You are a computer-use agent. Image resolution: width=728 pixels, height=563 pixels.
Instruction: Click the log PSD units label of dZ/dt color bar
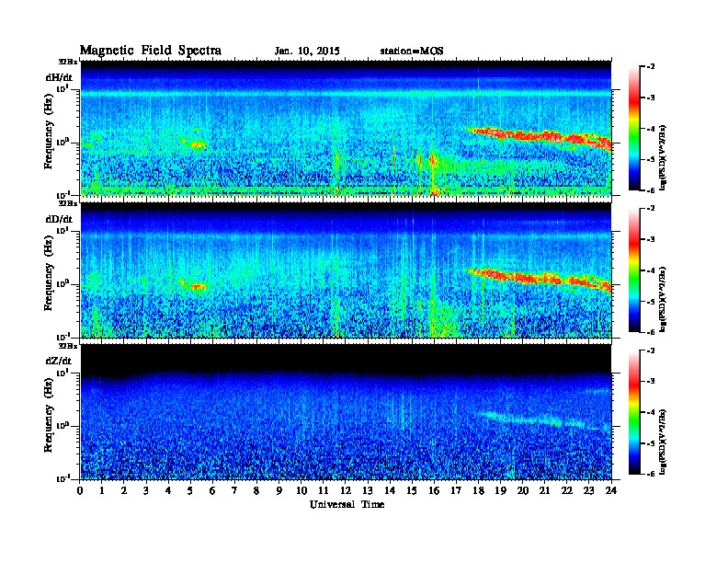pos(663,442)
